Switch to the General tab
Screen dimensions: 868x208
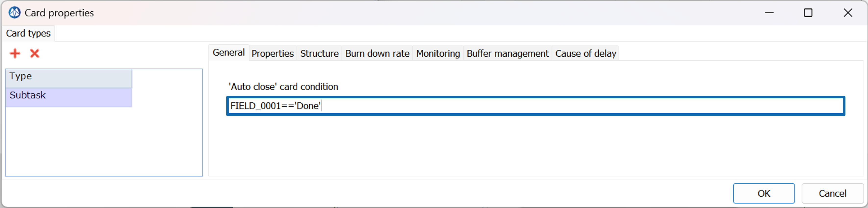(228, 52)
